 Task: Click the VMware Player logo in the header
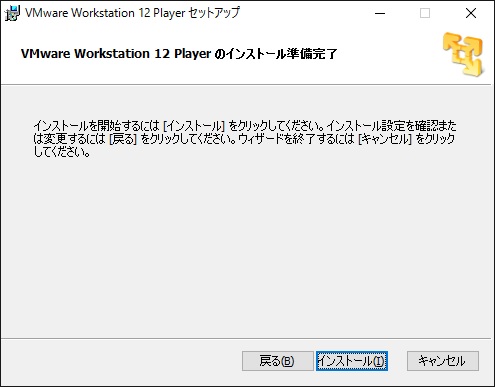coord(463,54)
